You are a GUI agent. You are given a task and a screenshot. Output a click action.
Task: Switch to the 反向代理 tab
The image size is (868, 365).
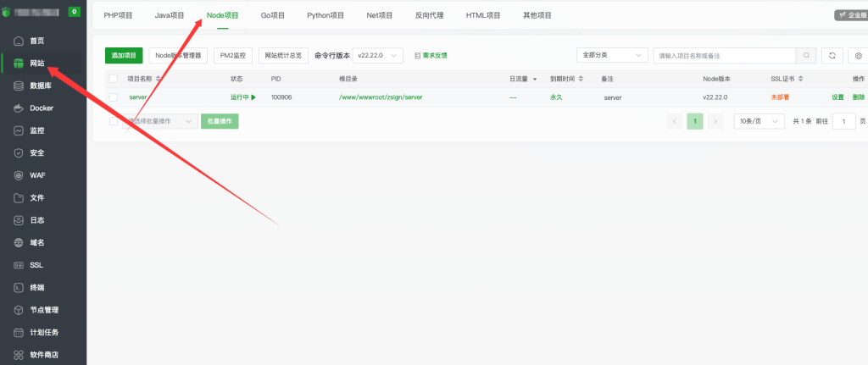pyautogui.click(x=430, y=15)
